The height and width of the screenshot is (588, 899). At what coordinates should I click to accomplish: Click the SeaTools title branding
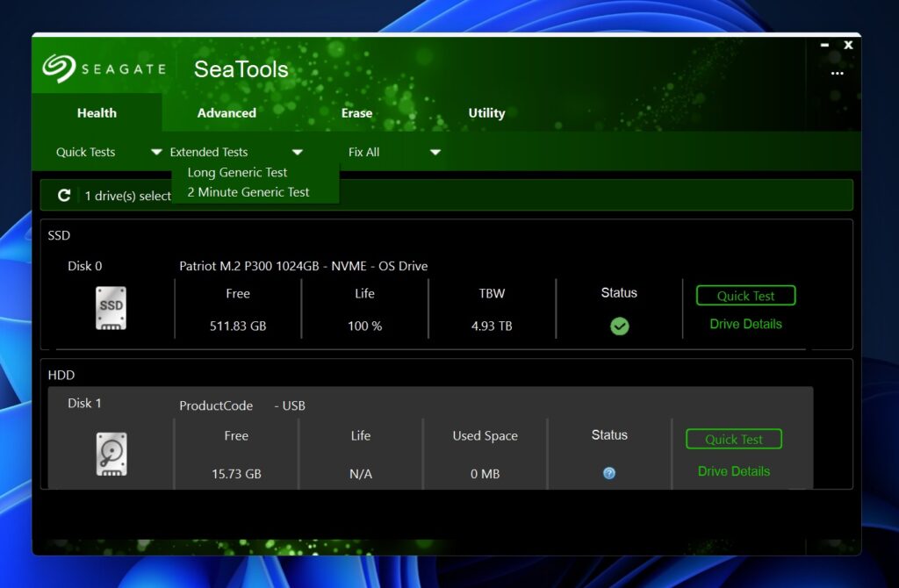tap(240, 68)
